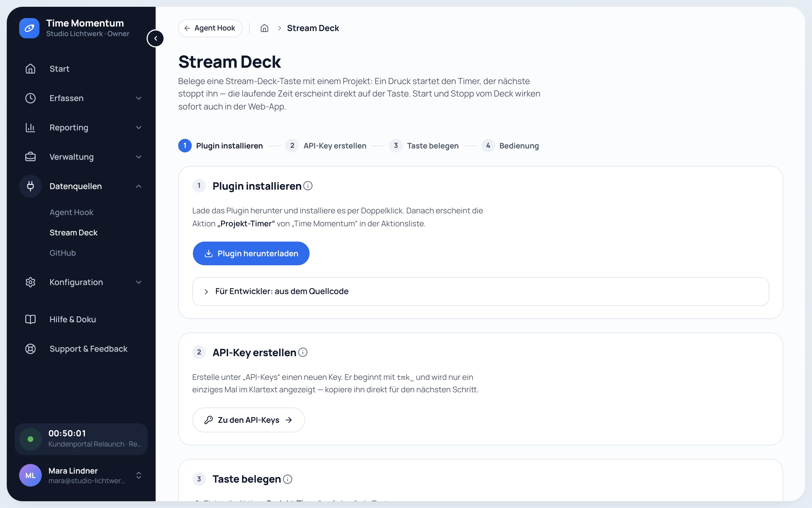Open GitHub in the sidebar submenu
812x508 pixels.
pyautogui.click(x=63, y=253)
